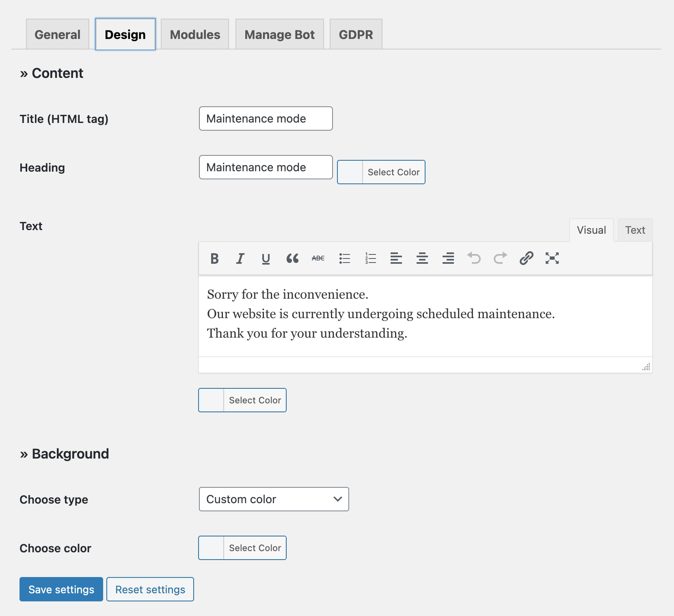The width and height of the screenshot is (674, 616).
Task: Click the Redo arrow in the editor toolbar
Action: pos(500,258)
